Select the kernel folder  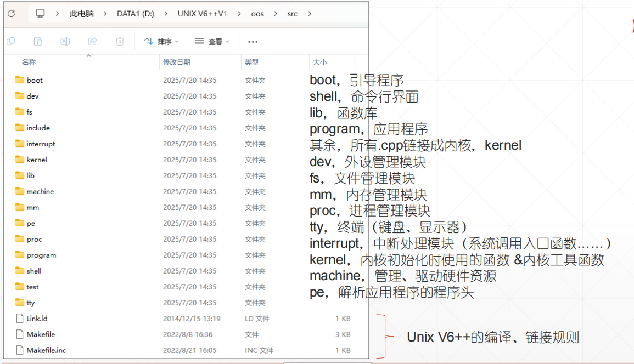[x=36, y=160]
